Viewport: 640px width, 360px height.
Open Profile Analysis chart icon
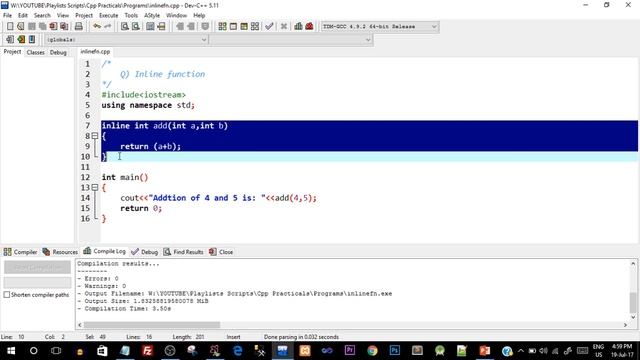click(298, 27)
